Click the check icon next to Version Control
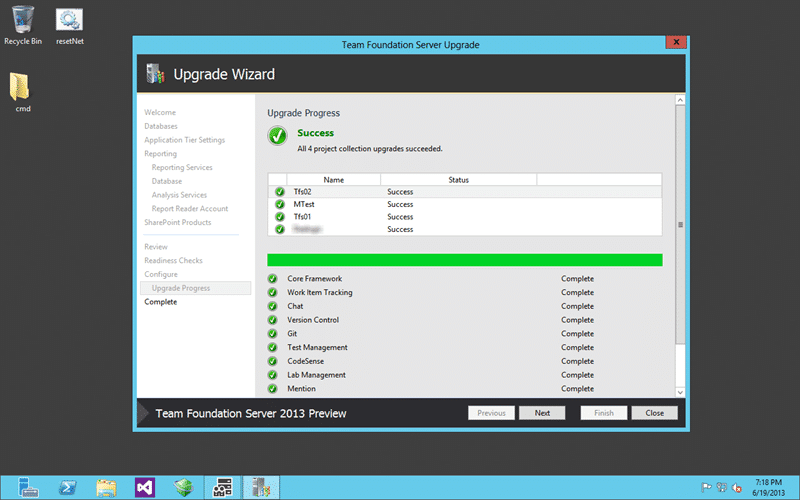The image size is (800, 500). tap(272, 320)
